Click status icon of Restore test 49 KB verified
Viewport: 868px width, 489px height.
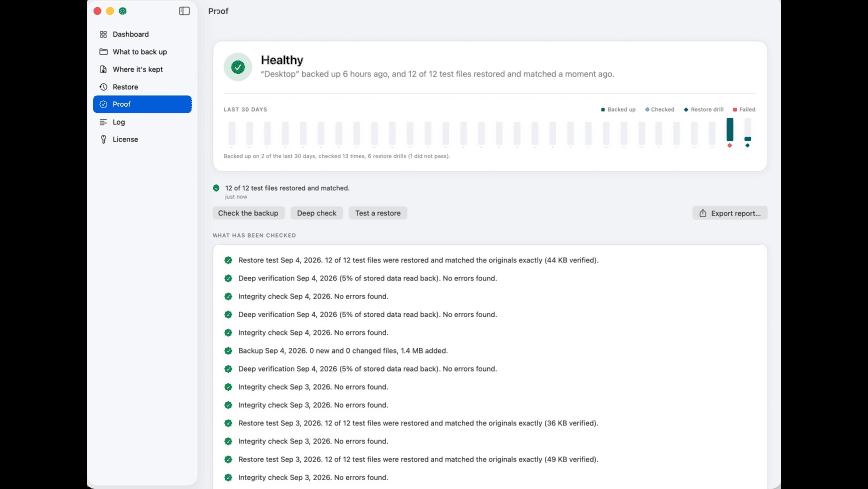[x=228, y=460]
